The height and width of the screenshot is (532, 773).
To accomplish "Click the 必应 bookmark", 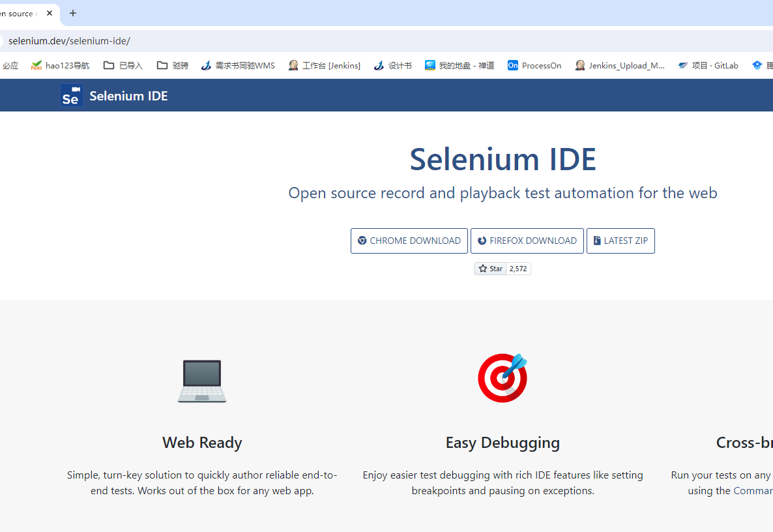I will [x=10, y=66].
